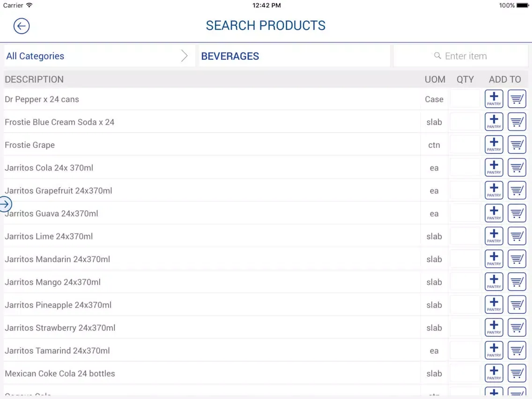532x399 pixels.
Task: Add Jarritos Pineapple to cart
Action: pos(517,305)
